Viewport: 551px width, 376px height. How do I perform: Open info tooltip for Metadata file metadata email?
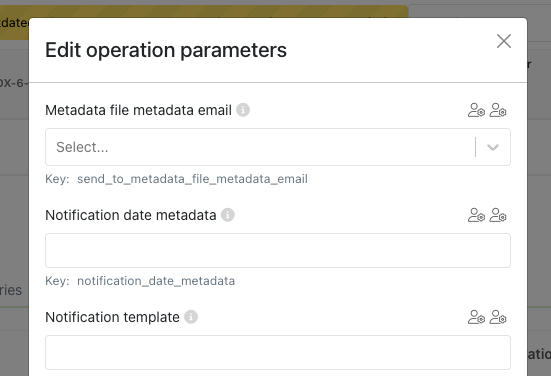point(243,110)
